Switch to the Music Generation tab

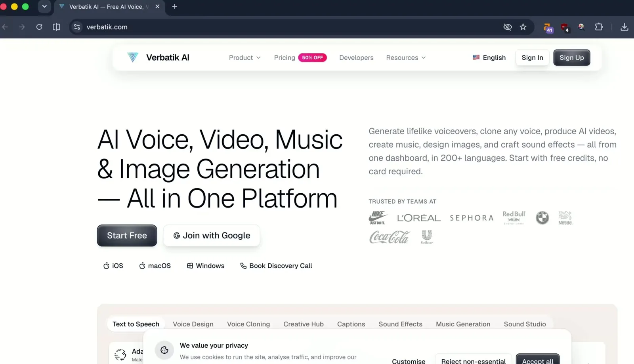click(x=463, y=324)
